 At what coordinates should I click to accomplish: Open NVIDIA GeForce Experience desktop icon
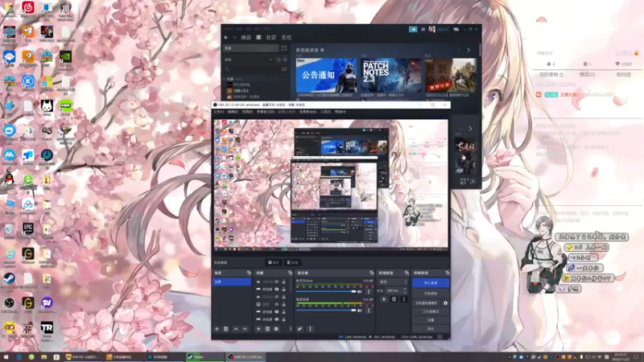coord(65,56)
